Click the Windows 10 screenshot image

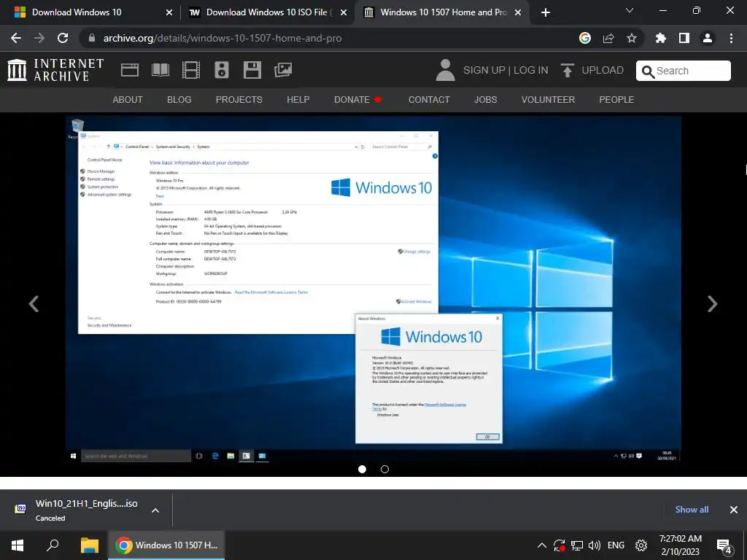[373, 289]
